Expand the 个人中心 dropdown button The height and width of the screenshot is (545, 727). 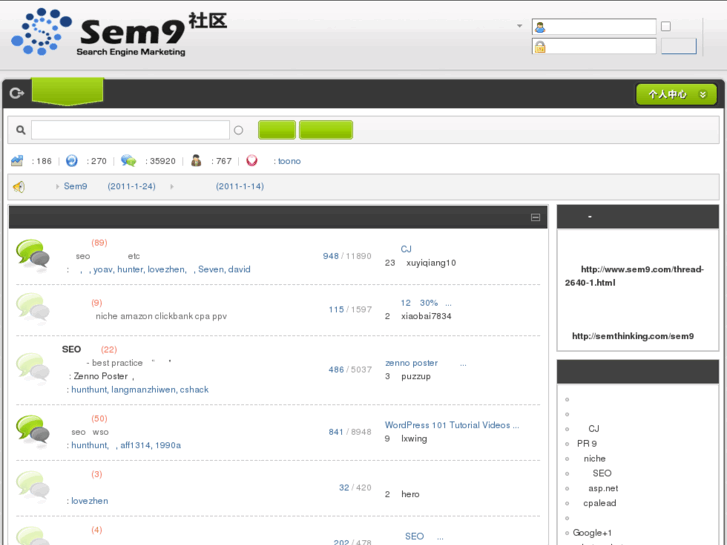coord(676,95)
